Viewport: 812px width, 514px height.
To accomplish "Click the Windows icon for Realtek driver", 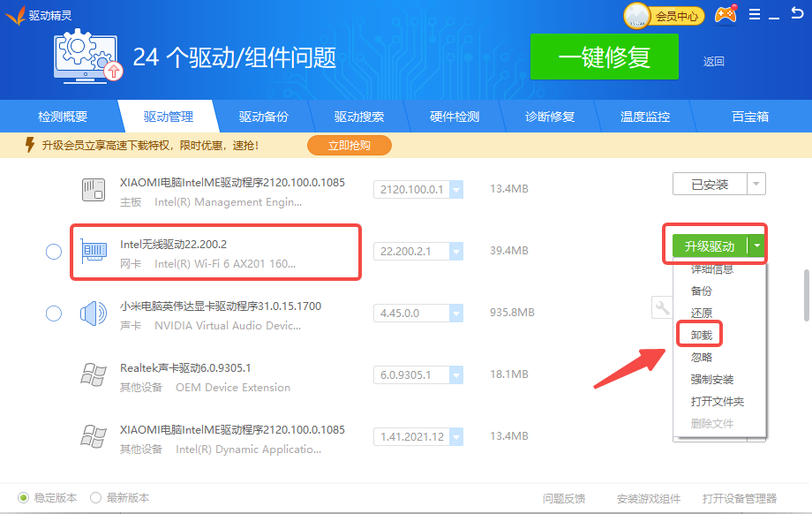I will tap(94, 375).
